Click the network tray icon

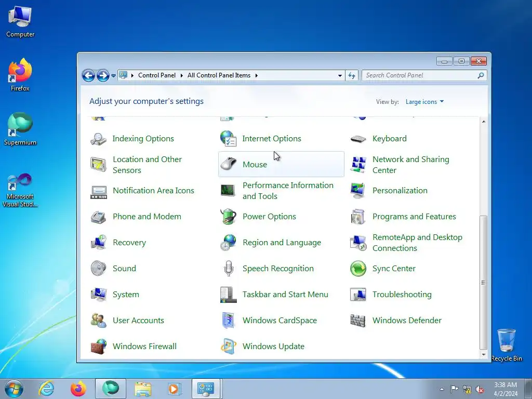pyautogui.click(x=467, y=390)
